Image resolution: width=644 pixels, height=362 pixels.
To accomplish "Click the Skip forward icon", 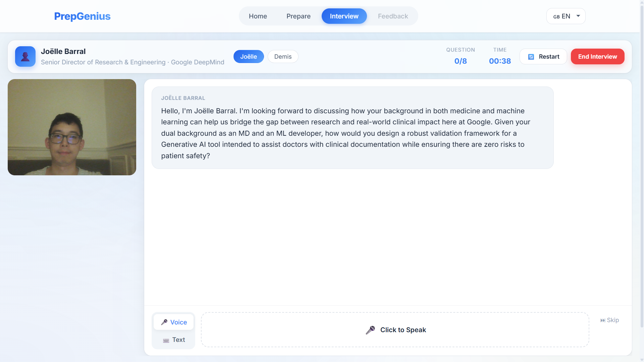I will (603, 320).
